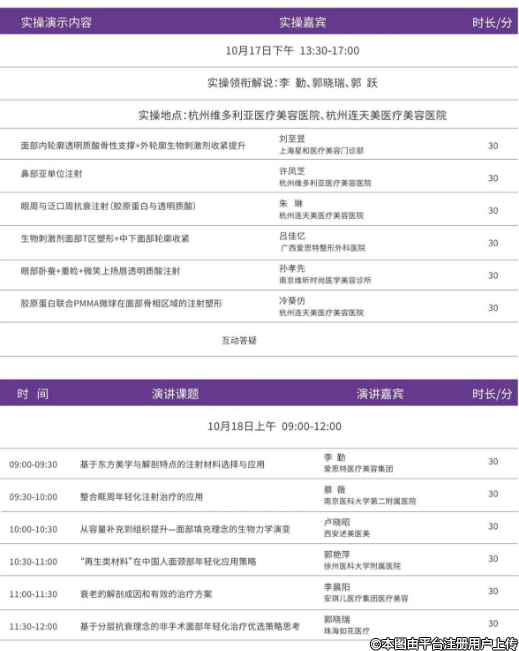
Task: Select the 10月18日上午 09:00-12:00 session heading
Action: coord(274,426)
